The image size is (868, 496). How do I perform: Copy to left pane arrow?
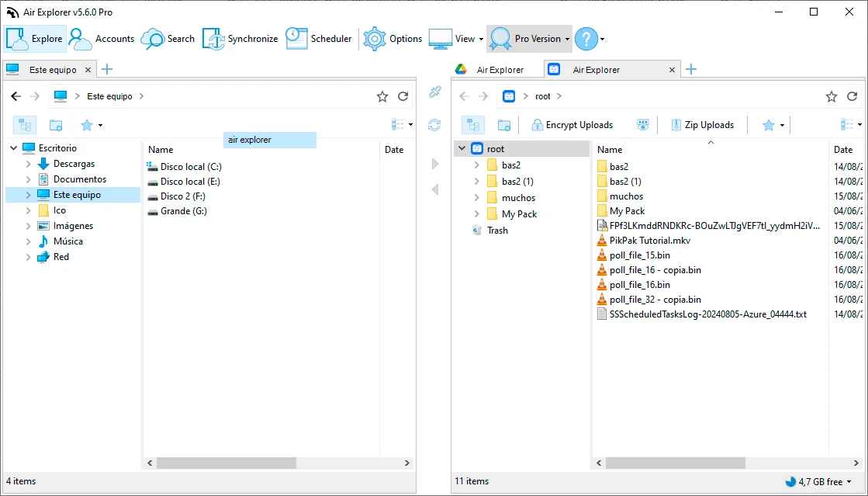tap(435, 189)
